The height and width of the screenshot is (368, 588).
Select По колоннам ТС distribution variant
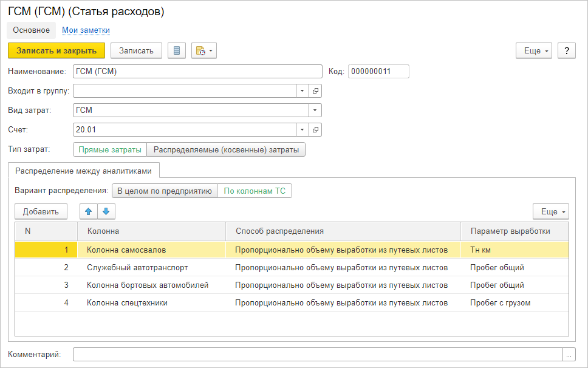coord(255,191)
